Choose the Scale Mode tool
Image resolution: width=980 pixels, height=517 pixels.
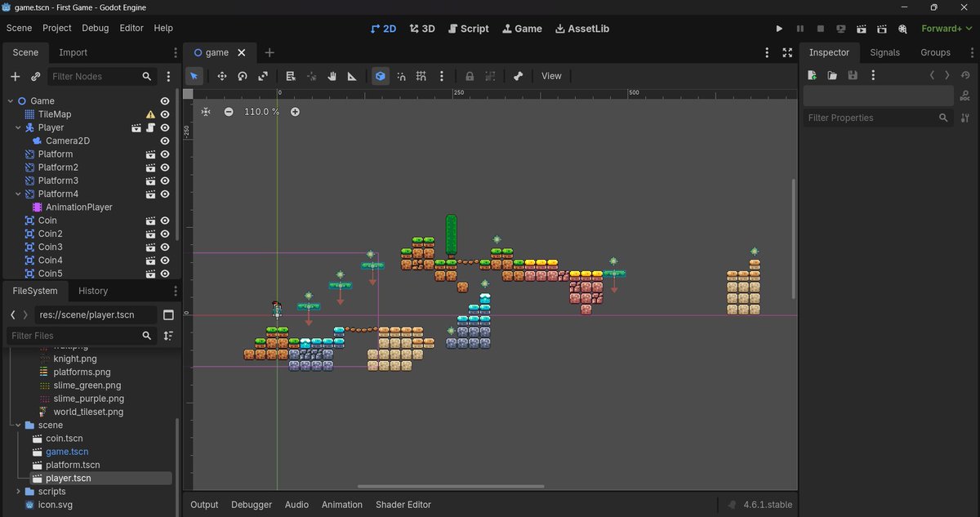(x=263, y=76)
